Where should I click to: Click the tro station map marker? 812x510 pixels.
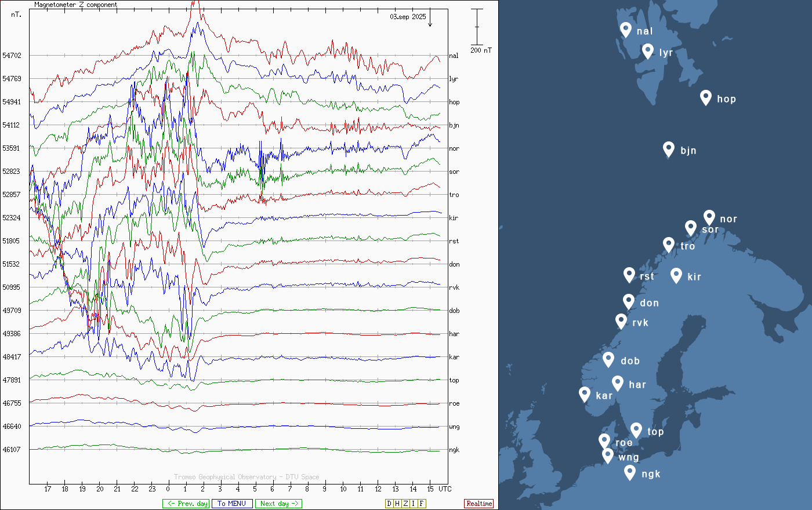669,244
